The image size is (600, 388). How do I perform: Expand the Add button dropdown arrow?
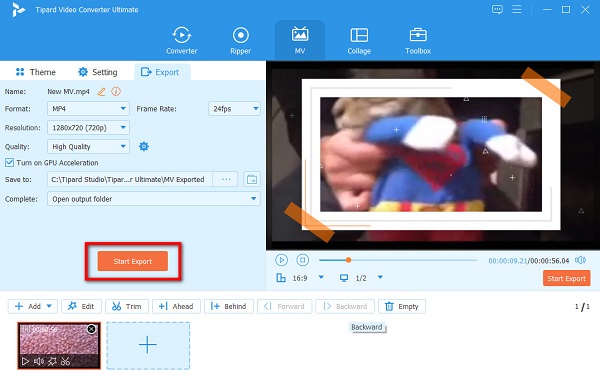[49, 306]
